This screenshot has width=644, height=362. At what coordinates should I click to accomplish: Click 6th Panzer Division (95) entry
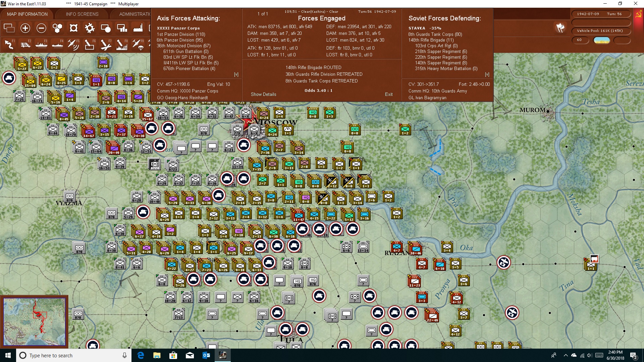(180, 40)
